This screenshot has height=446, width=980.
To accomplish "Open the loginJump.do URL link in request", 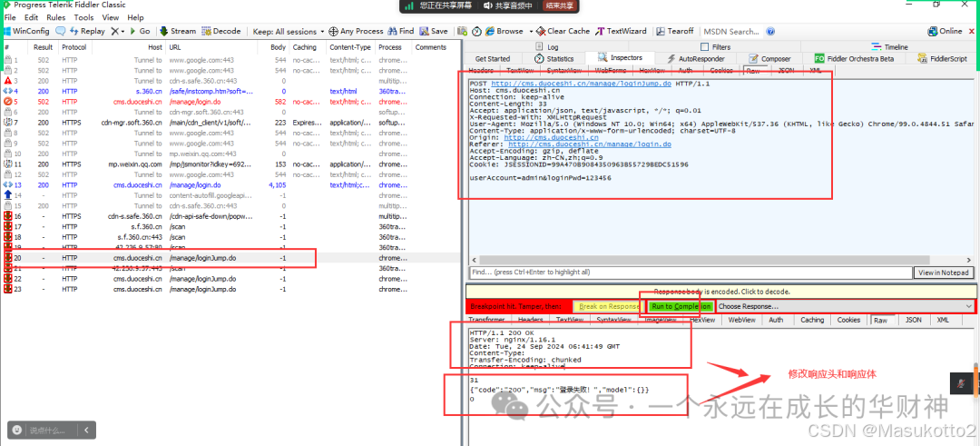I will pyautogui.click(x=582, y=84).
